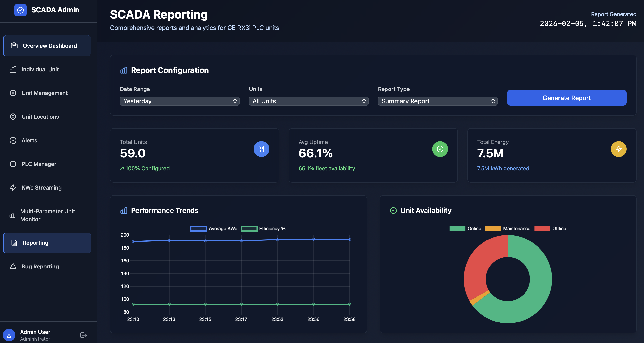The image size is (644, 343).
Task: Click the 7.5M kWh generated text
Action: pos(503,169)
